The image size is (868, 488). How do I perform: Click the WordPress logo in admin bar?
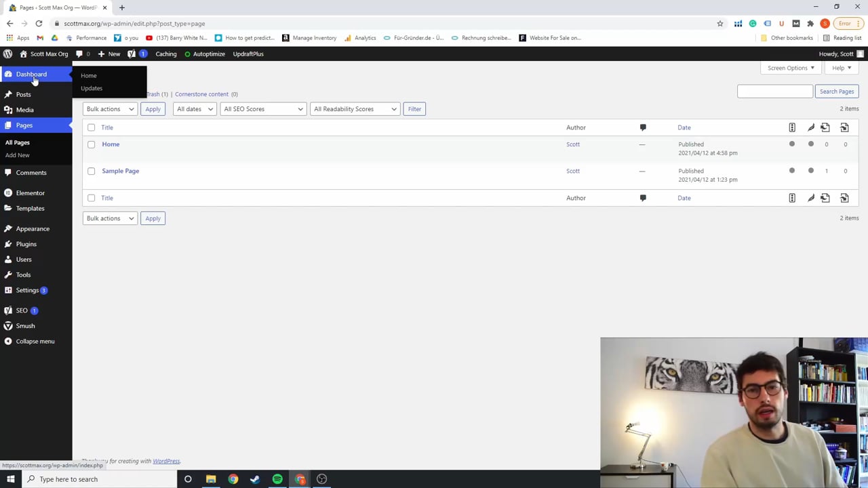(7, 54)
